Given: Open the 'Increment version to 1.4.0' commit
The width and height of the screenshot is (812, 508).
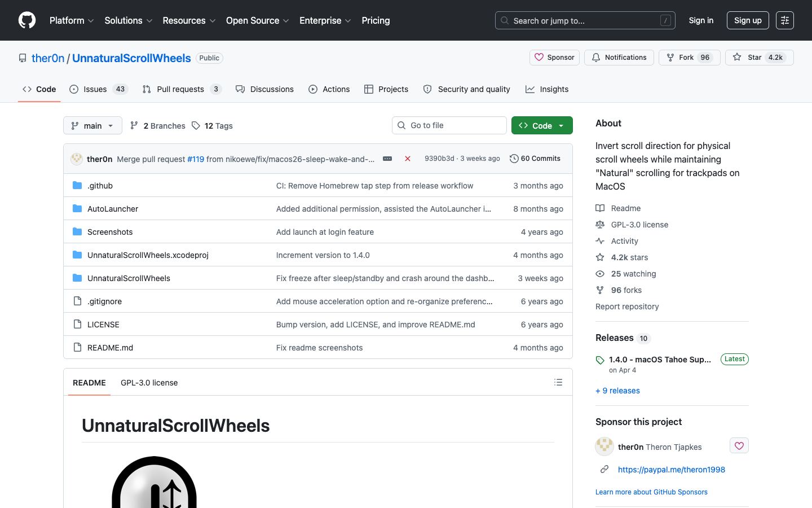Looking at the screenshot, I should (323, 255).
